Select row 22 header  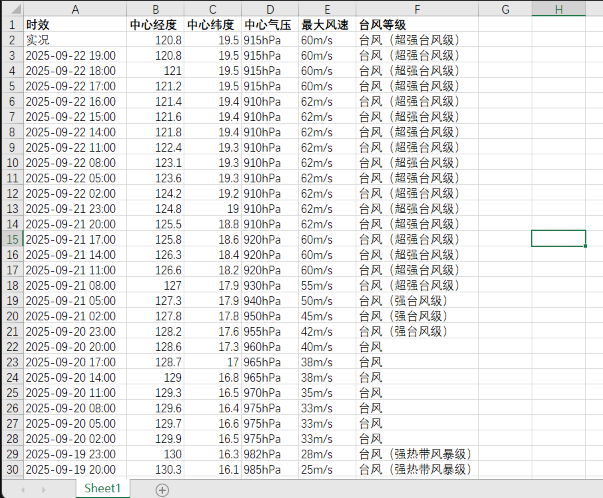12,347
